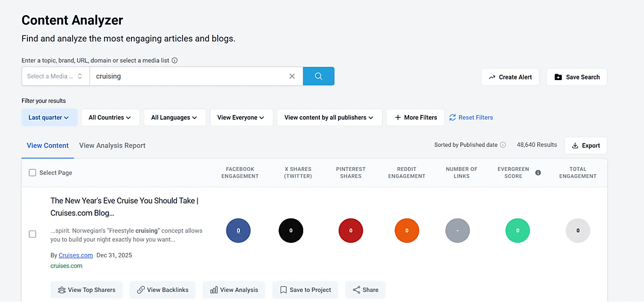
Task: Save the article to a project
Action: [305, 290]
